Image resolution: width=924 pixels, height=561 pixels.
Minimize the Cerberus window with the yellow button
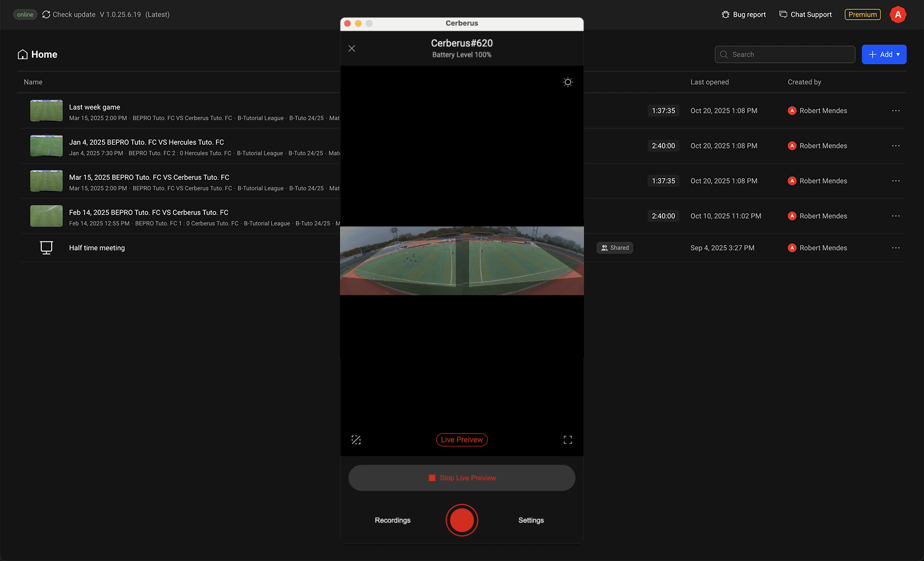[x=358, y=23]
